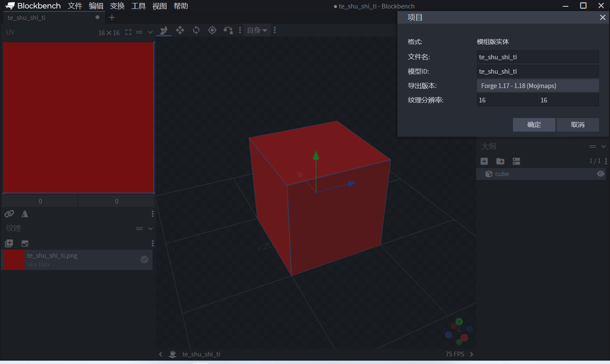Open the 导出版本 Forge 1.17 - 1.18 dropdown
The image size is (610, 364).
(x=538, y=85)
